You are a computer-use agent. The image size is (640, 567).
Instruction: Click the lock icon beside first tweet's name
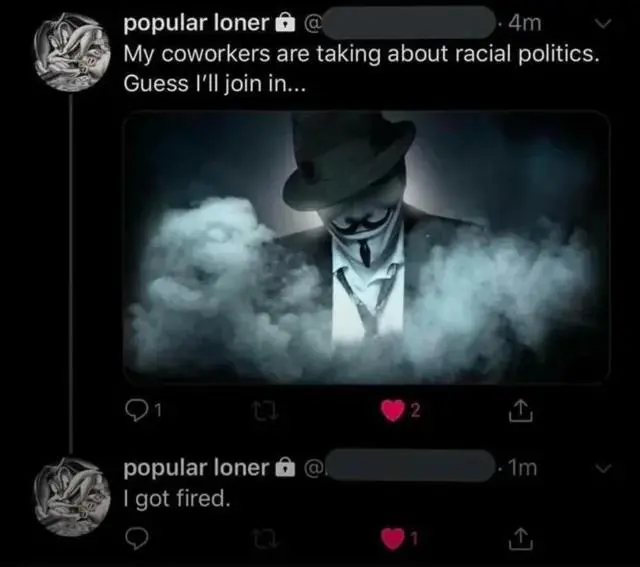(x=284, y=22)
